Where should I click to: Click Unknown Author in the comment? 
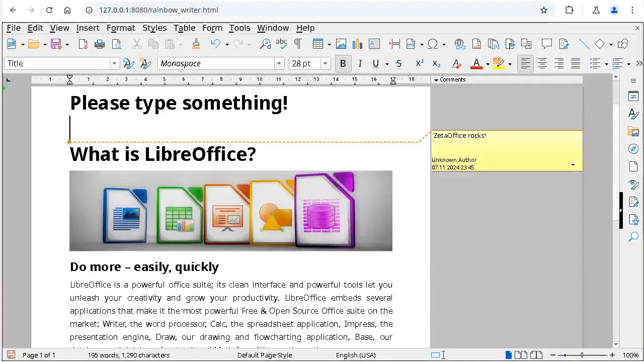pos(454,160)
